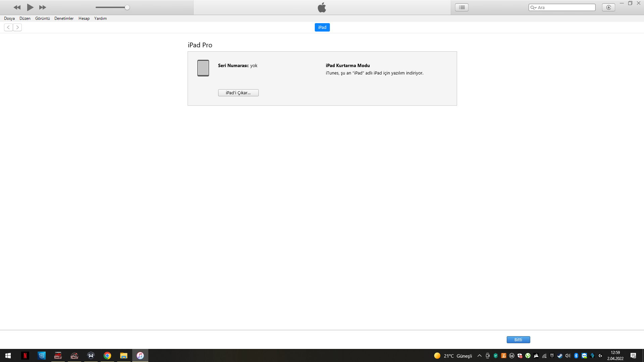Open Prime Video from the taskbar
644x362 pixels.
click(x=42, y=356)
